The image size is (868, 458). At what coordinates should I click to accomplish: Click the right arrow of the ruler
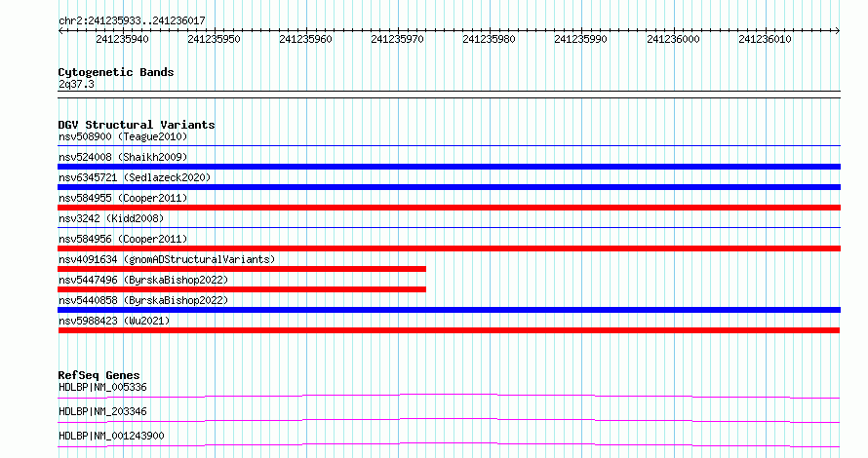(838, 31)
